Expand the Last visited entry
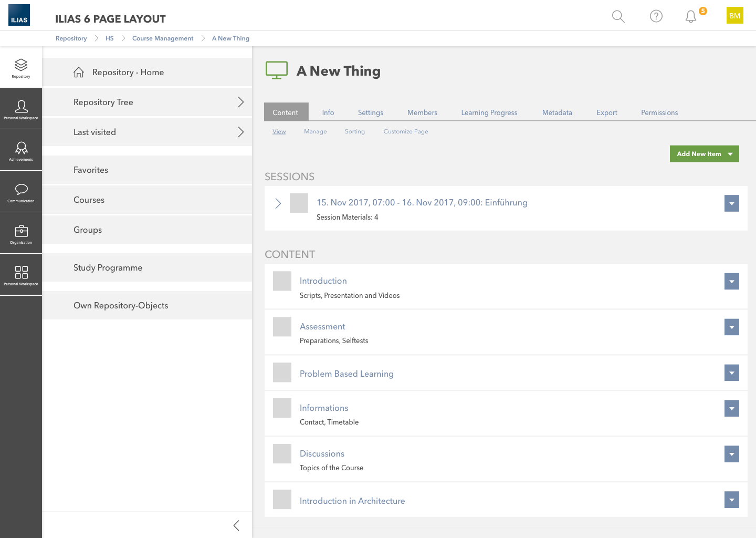The height and width of the screenshot is (538, 756). coord(240,132)
